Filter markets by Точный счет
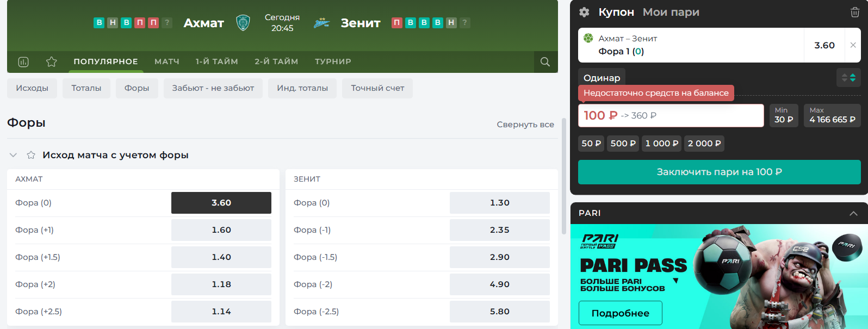Screen dimensions: 868x329 coord(377,88)
